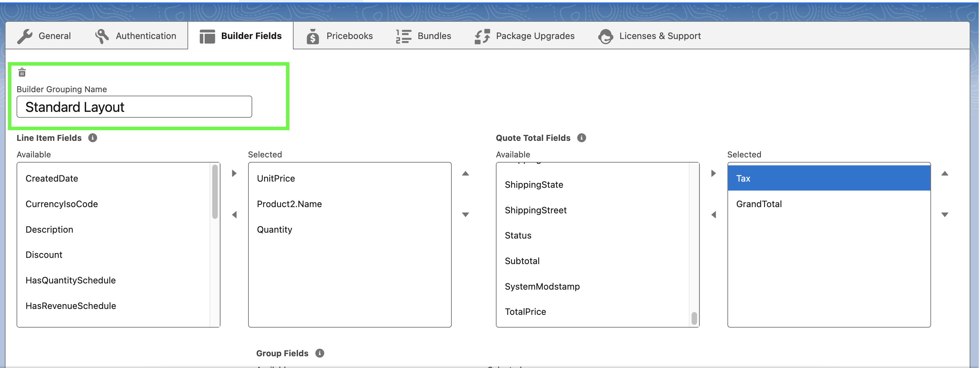
Task: Click the info icon next to Quote Total Fields
Action: [x=581, y=137]
